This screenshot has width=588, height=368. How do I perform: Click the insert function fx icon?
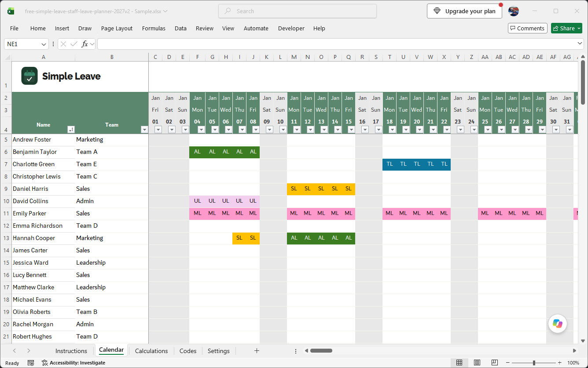click(85, 44)
